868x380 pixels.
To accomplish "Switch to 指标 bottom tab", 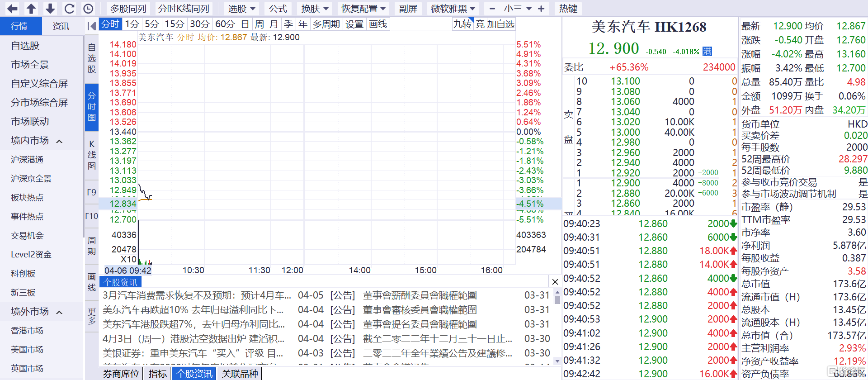I will pos(157,374).
